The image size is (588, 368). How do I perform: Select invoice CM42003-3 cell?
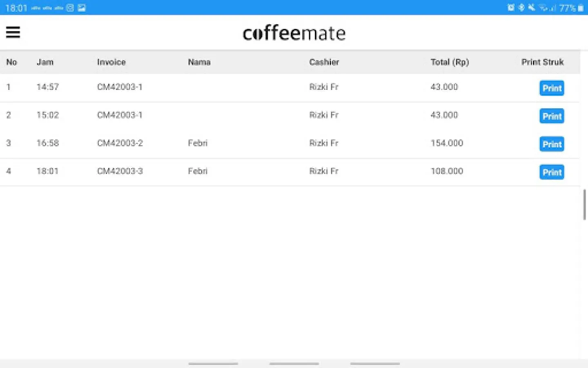point(120,171)
